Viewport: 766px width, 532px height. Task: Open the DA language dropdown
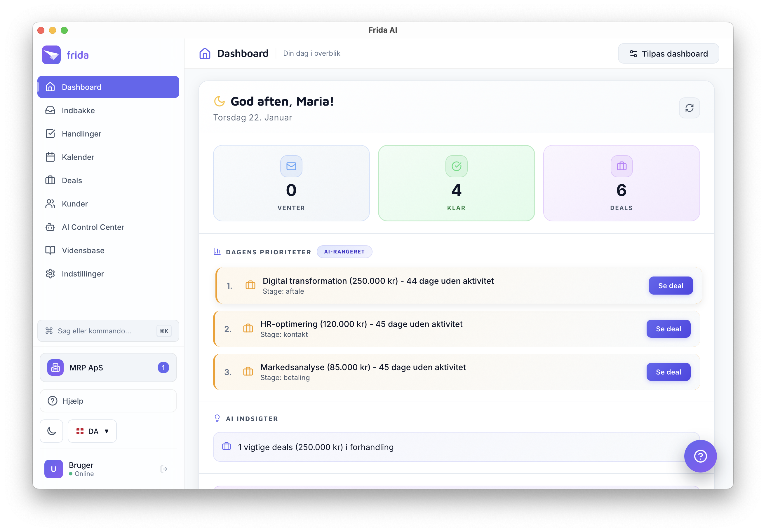92,431
